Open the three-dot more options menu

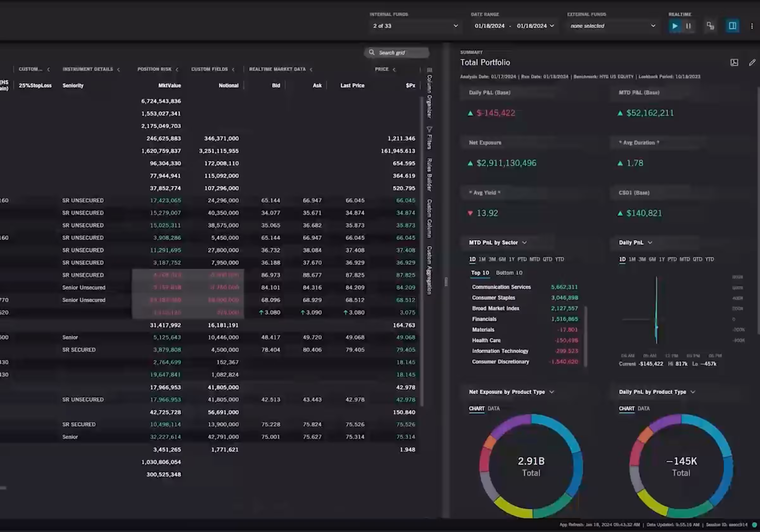(752, 26)
